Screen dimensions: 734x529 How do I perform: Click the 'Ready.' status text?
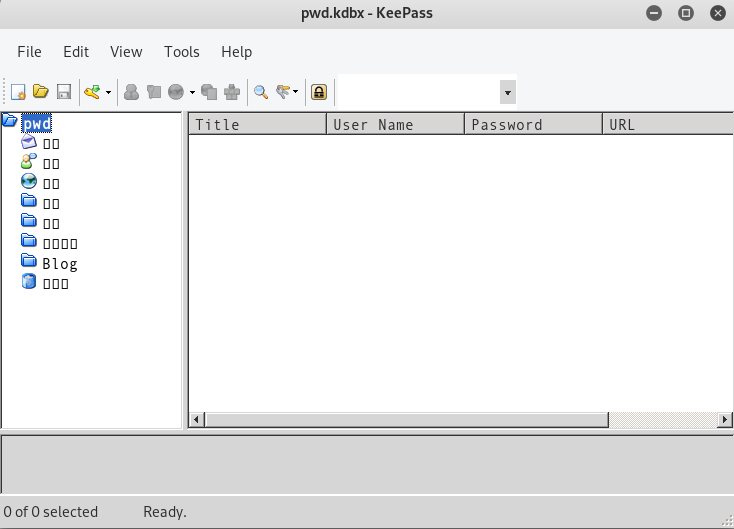[x=165, y=512]
